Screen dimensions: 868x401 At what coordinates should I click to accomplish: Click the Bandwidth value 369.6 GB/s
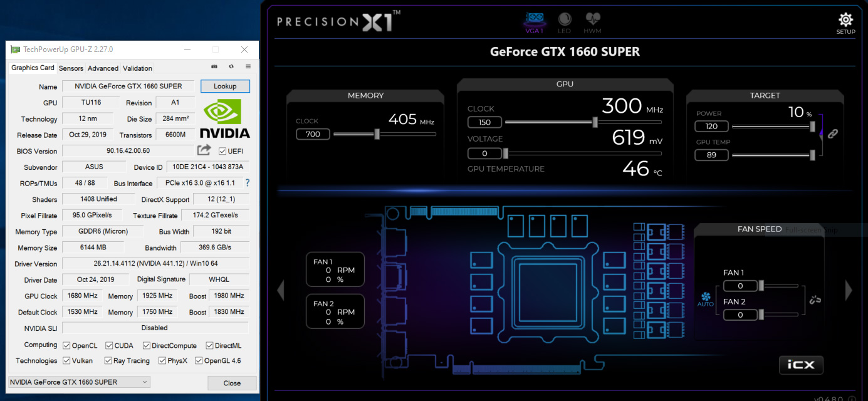coord(215,247)
